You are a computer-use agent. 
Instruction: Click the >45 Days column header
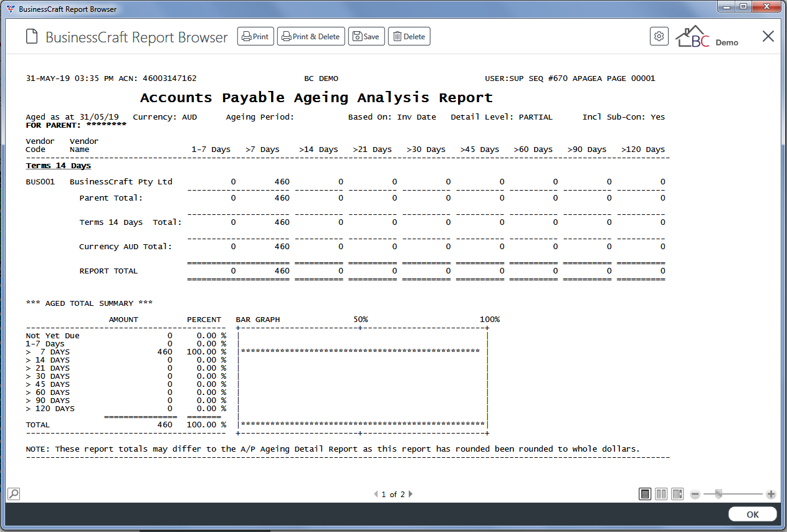[x=480, y=150]
